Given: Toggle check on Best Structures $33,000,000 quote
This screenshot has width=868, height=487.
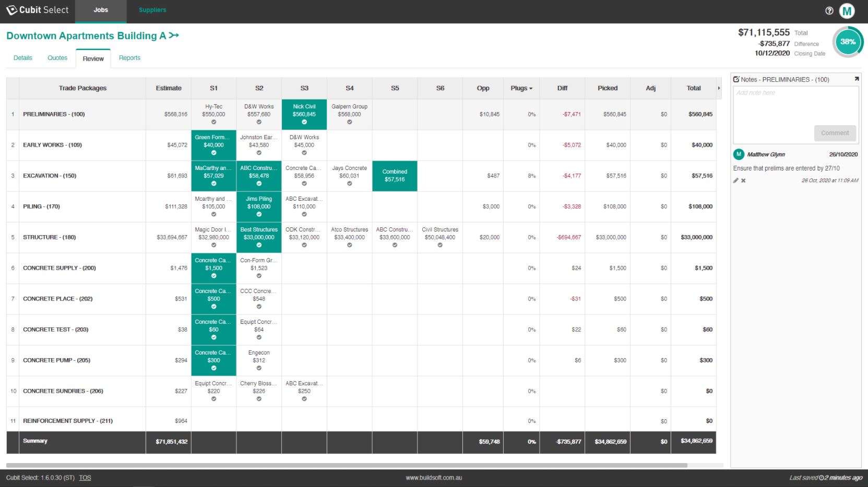Looking at the screenshot, I should [x=259, y=245].
